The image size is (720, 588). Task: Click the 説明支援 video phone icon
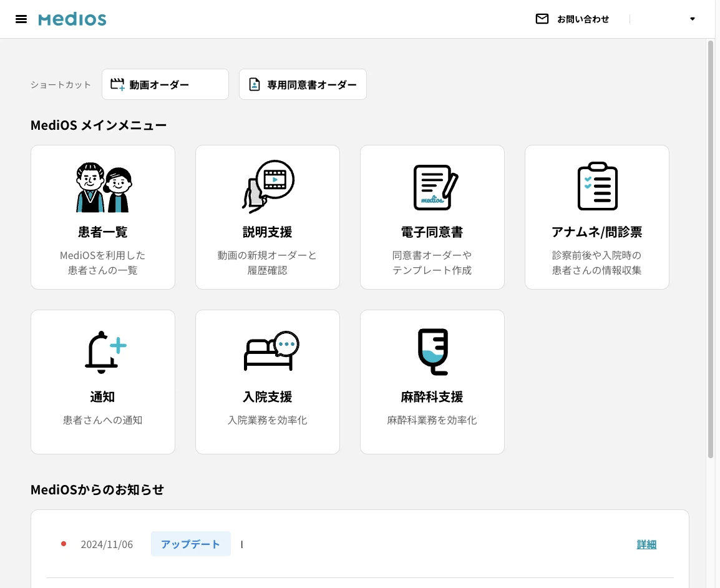pos(268,187)
